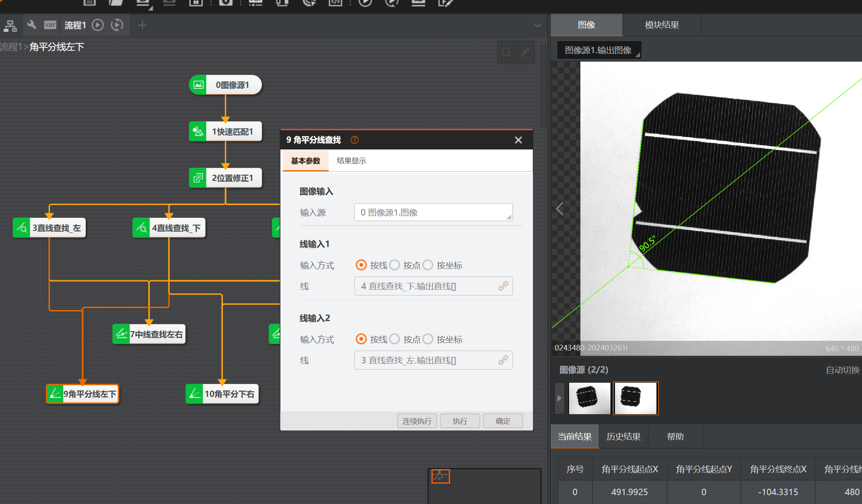Click the wrench settings icon

pyautogui.click(x=31, y=25)
